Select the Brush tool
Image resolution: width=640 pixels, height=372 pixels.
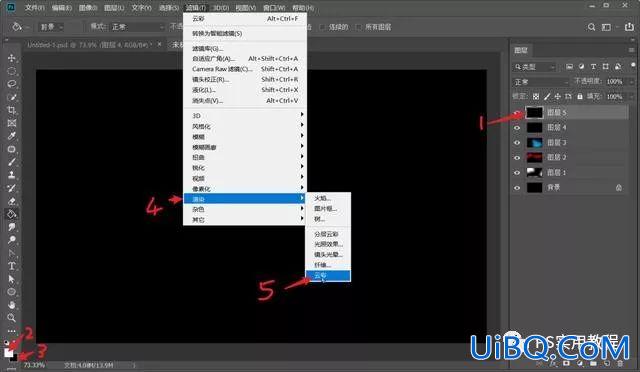click(x=11, y=162)
